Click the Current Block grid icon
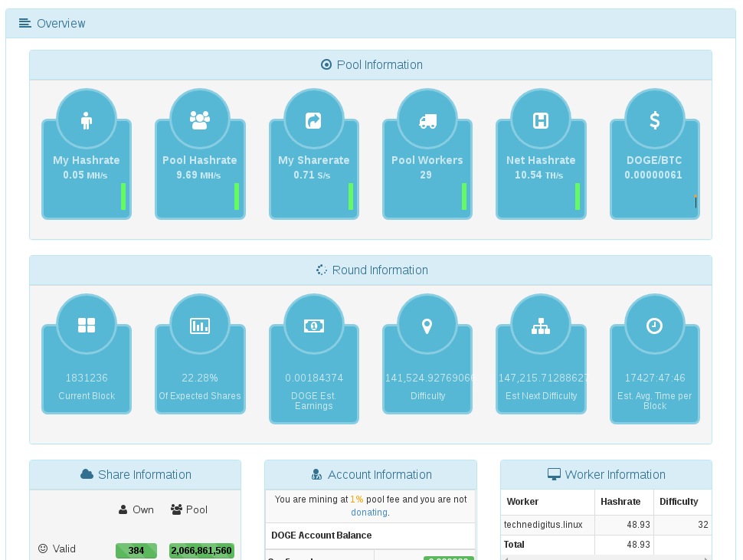Image resolution: width=743 pixels, height=560 pixels. coord(87,326)
